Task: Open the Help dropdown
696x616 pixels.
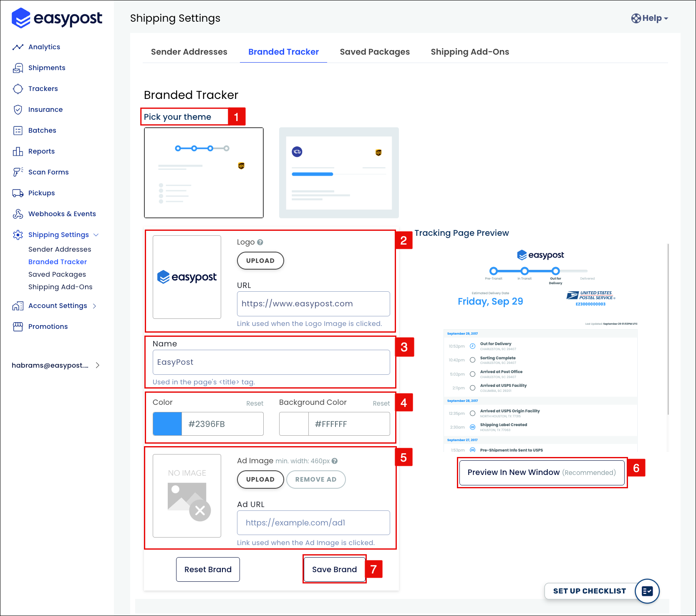Action: coord(650,18)
